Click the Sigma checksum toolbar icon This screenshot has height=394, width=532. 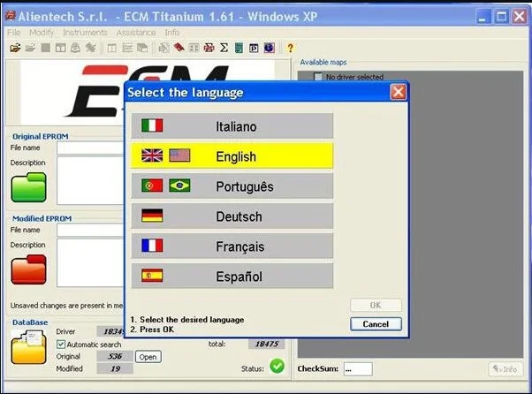point(224,48)
